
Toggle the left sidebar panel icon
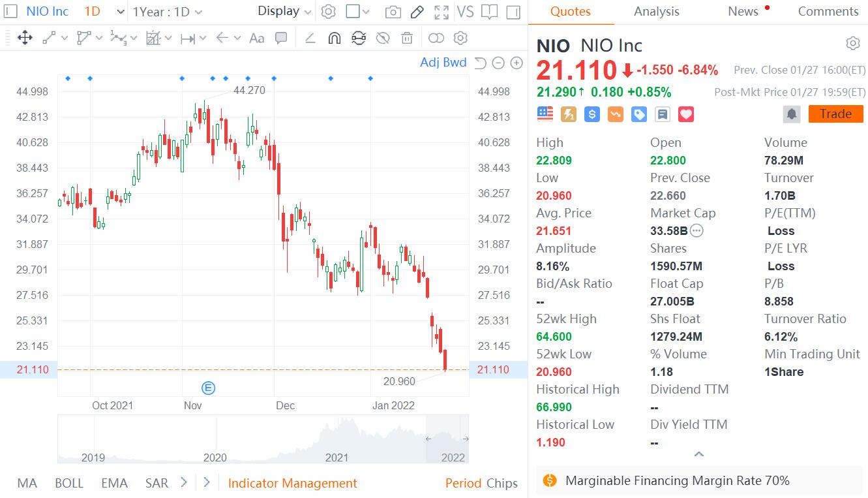click(10, 12)
